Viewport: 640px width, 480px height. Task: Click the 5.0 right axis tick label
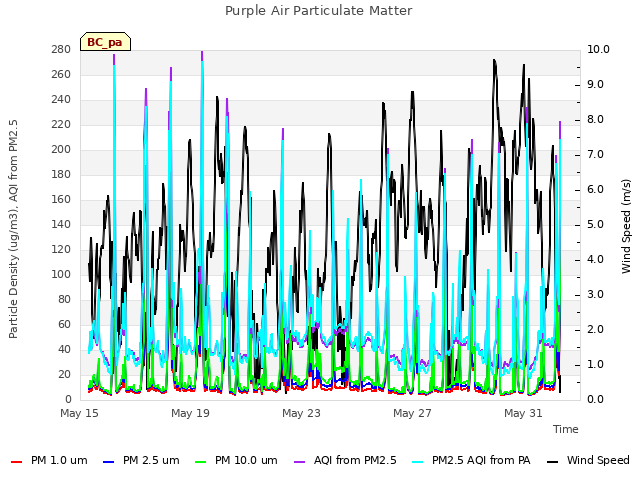coord(595,224)
